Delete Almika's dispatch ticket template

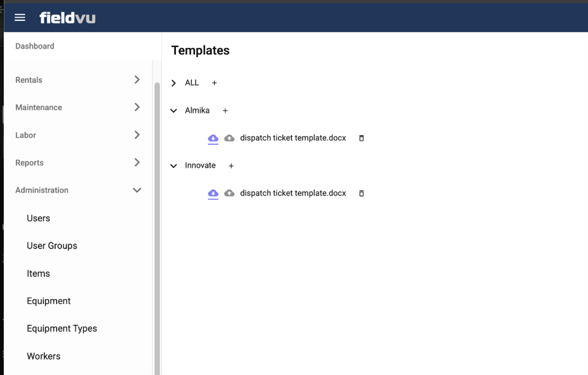pyautogui.click(x=361, y=138)
